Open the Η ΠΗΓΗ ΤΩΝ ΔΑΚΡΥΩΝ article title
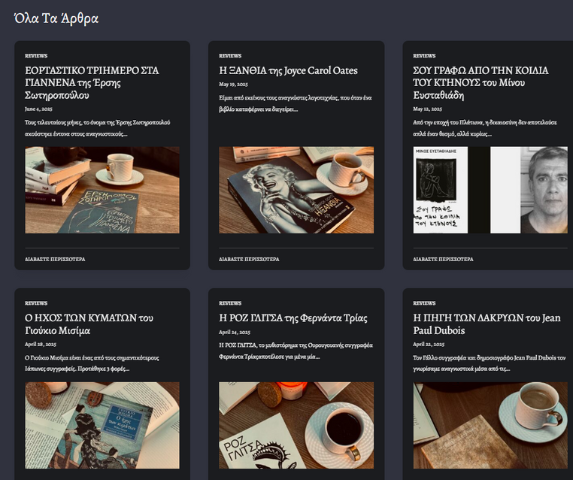The width and height of the screenshot is (573, 480). coord(487,324)
